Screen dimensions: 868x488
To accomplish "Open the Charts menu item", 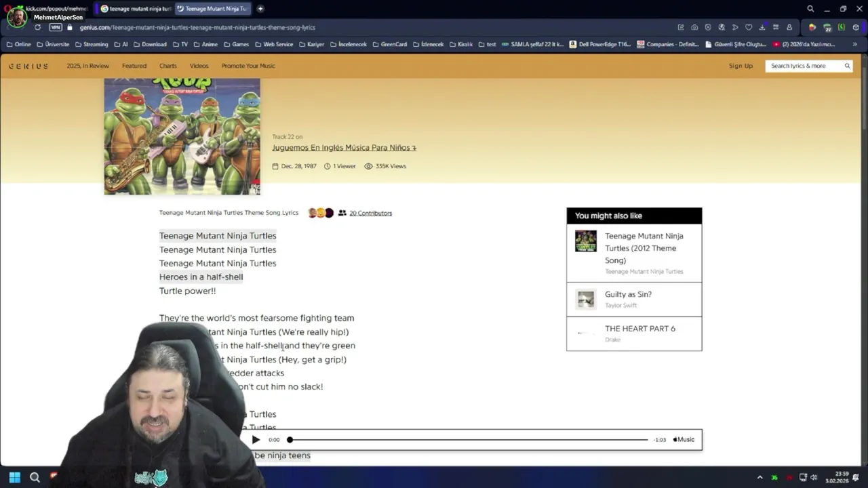I will (168, 66).
